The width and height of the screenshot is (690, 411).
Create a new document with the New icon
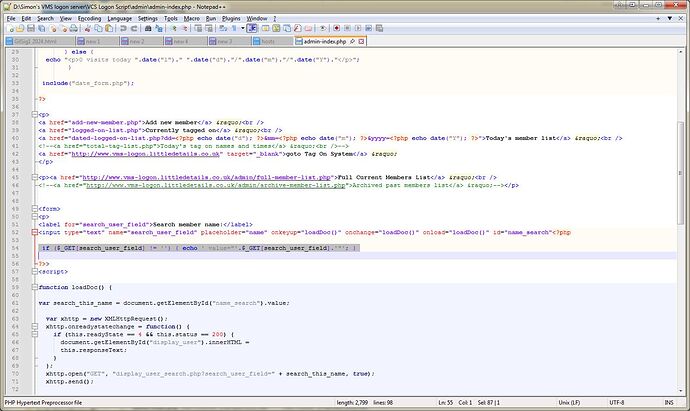point(11,28)
